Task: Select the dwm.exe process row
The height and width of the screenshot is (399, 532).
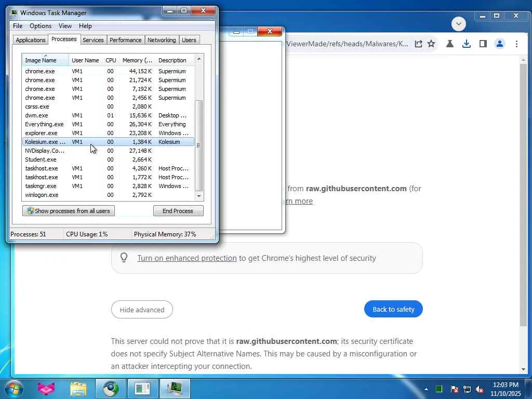Action: [108, 115]
